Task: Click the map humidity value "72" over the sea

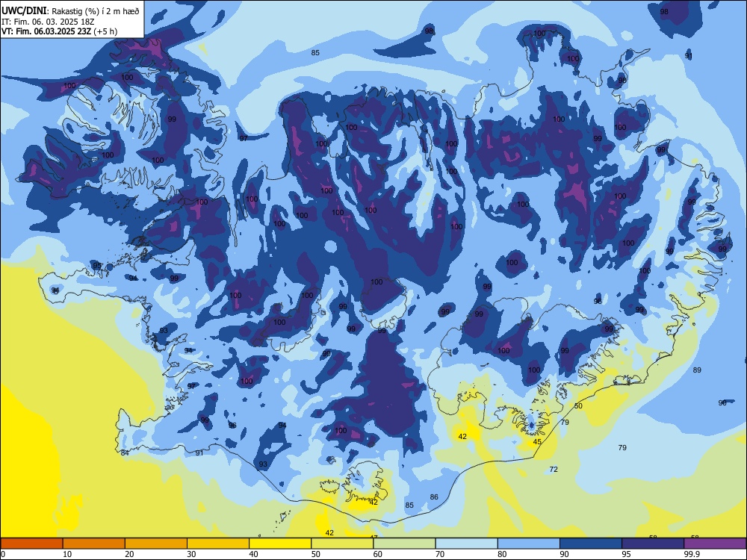Action: [554, 470]
